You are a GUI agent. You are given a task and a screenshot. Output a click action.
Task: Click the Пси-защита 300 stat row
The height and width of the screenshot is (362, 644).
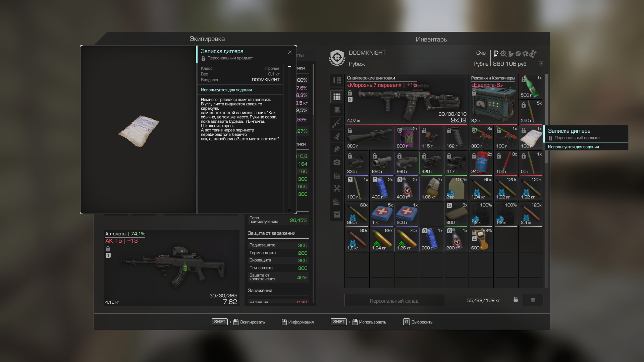278,268
